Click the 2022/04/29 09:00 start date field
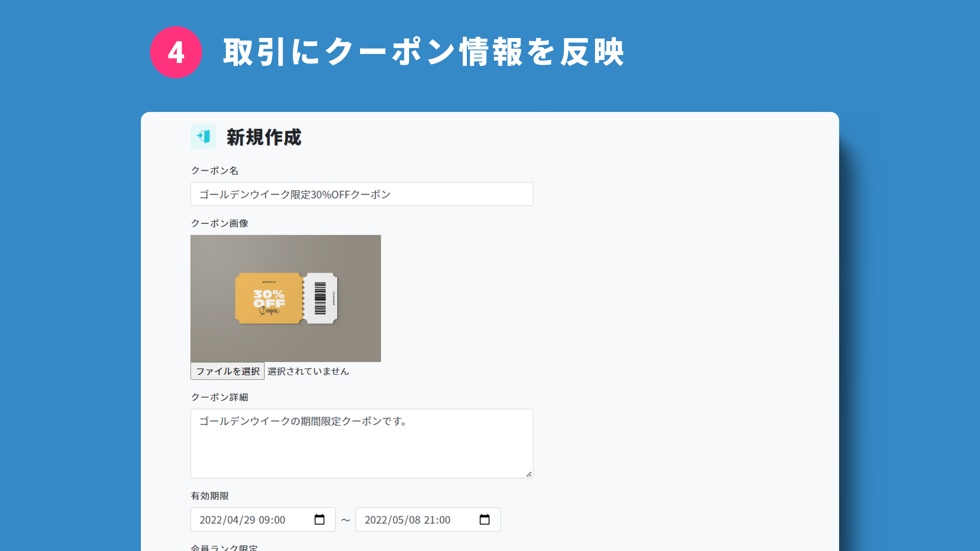Image resolution: width=980 pixels, height=551 pixels. click(x=254, y=520)
